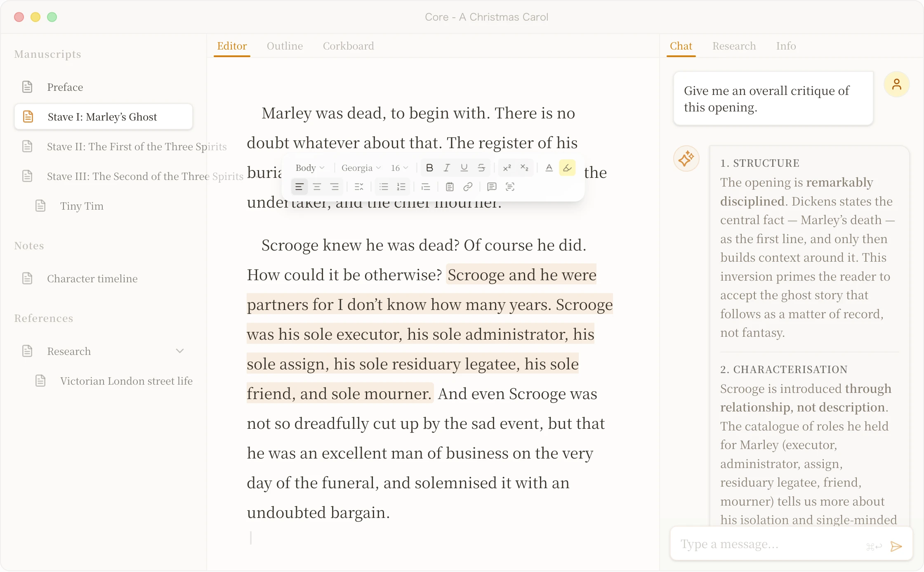
Task: Open the Georgia font dropdown
Action: point(361,168)
